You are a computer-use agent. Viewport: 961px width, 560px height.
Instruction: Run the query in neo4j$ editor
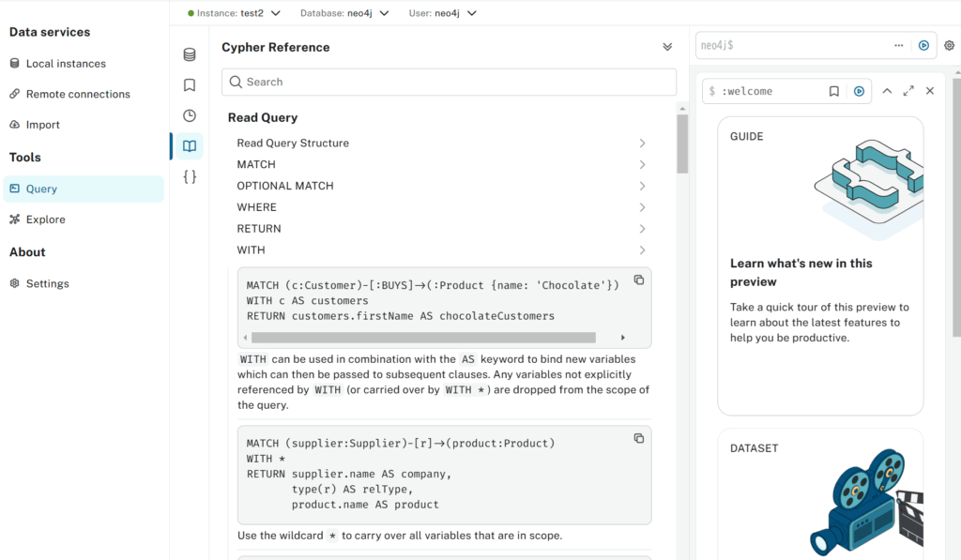(923, 45)
